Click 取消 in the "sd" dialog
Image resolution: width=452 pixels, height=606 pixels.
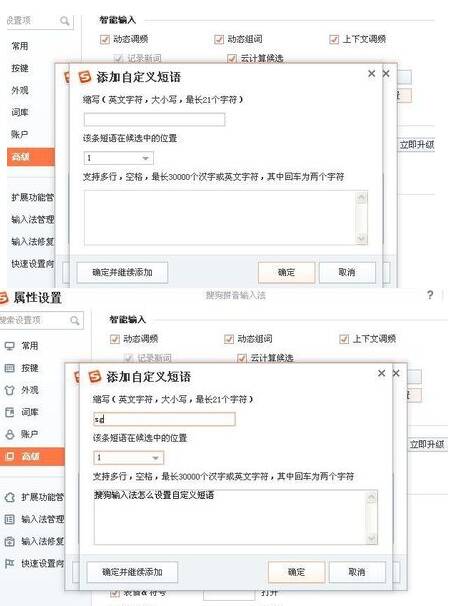pyautogui.click(x=357, y=572)
